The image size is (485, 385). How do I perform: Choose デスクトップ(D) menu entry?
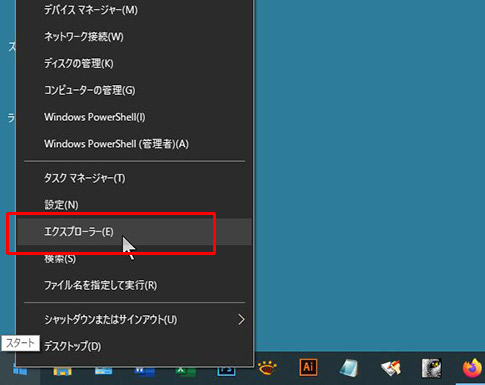(x=134, y=346)
